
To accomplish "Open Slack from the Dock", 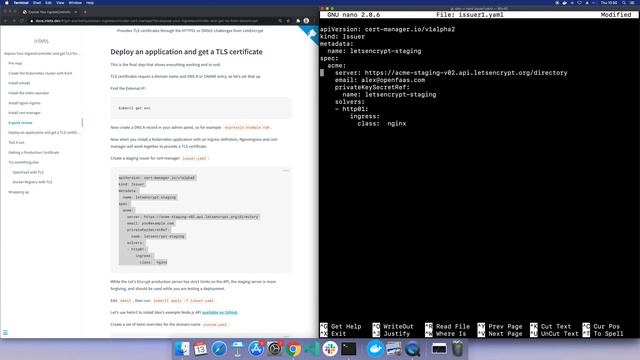I will point(330,349).
